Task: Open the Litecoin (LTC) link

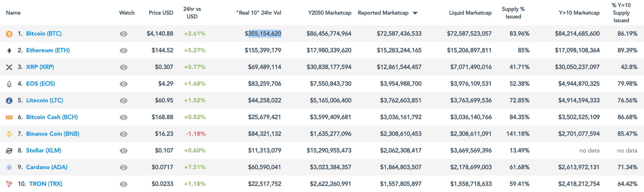Action: (45, 100)
